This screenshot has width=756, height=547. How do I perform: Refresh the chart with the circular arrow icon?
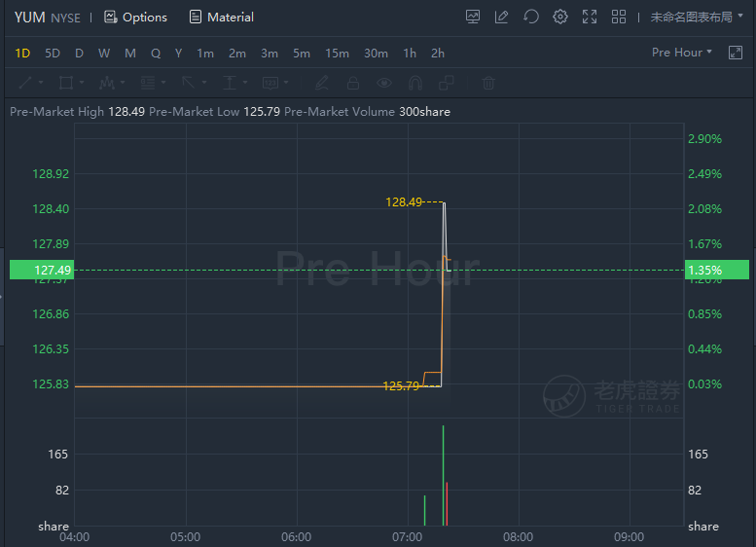coord(531,17)
